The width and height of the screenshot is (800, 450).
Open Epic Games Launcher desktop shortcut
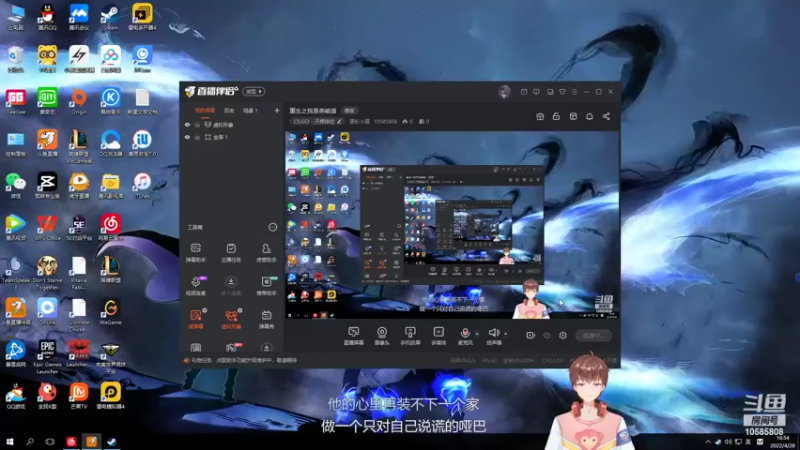[x=47, y=357]
